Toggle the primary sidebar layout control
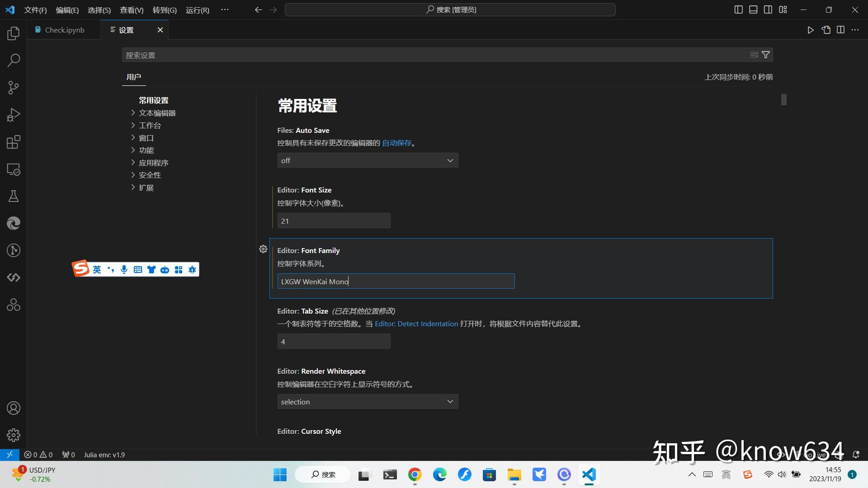Viewport: 868px width, 488px height. point(738,9)
